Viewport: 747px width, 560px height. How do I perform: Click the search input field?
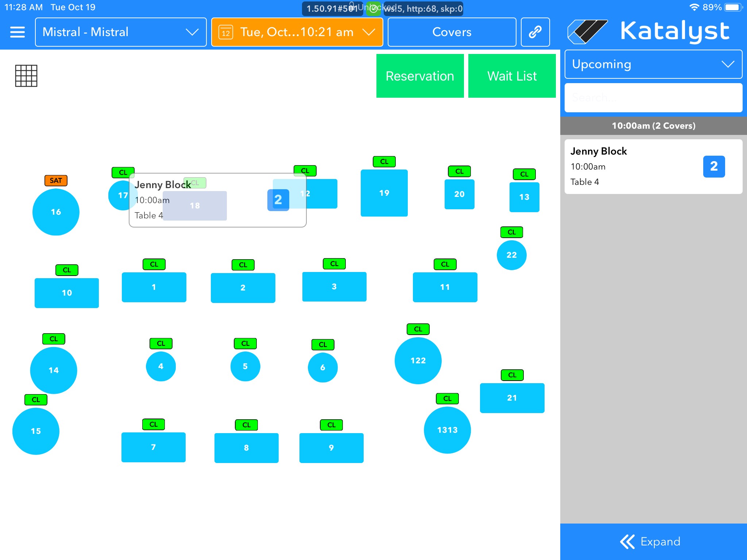[x=653, y=98]
